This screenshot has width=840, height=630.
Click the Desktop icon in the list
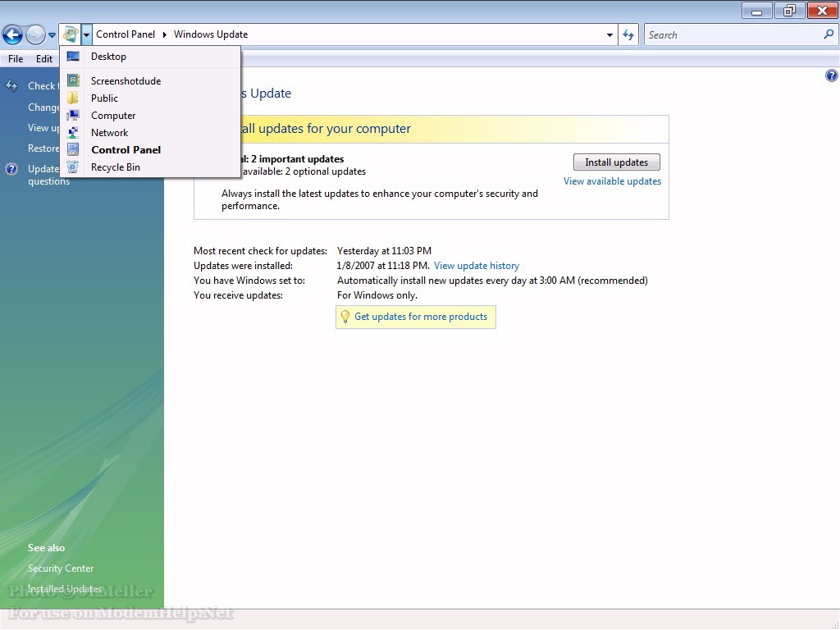(x=73, y=57)
